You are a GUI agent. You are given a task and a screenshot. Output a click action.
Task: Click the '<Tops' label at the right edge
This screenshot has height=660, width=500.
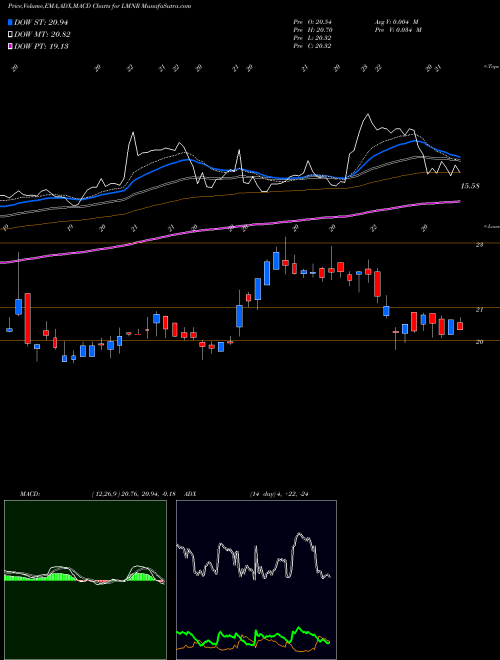pyautogui.click(x=491, y=67)
